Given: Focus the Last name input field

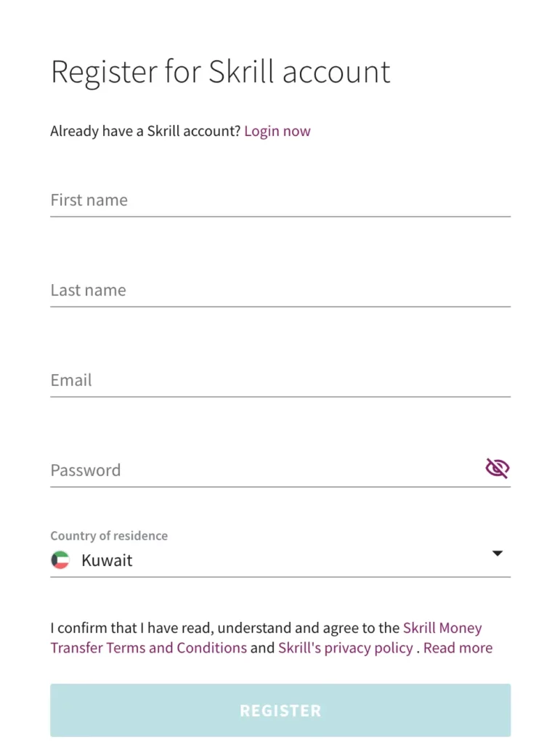Looking at the screenshot, I should (x=280, y=291).
